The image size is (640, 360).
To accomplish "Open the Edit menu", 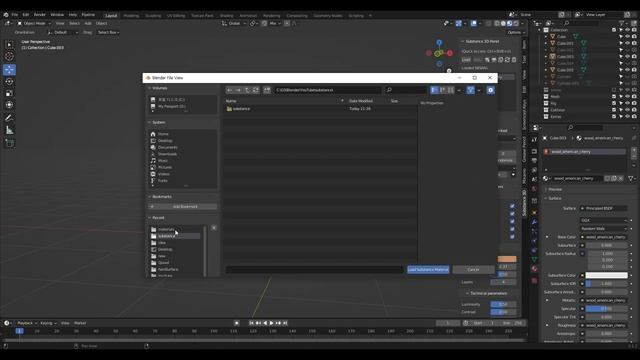I will (x=26, y=15).
